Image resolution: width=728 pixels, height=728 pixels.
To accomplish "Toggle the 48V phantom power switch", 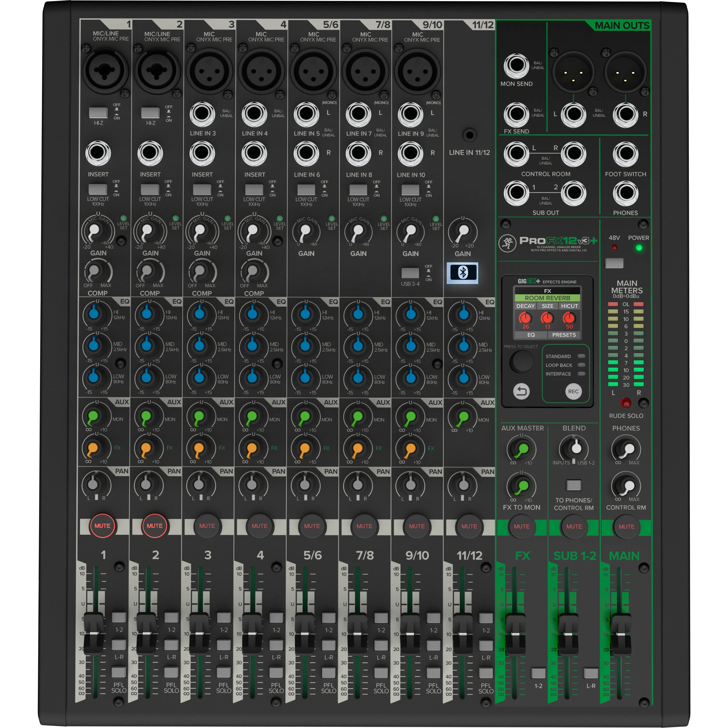I will pos(614,263).
